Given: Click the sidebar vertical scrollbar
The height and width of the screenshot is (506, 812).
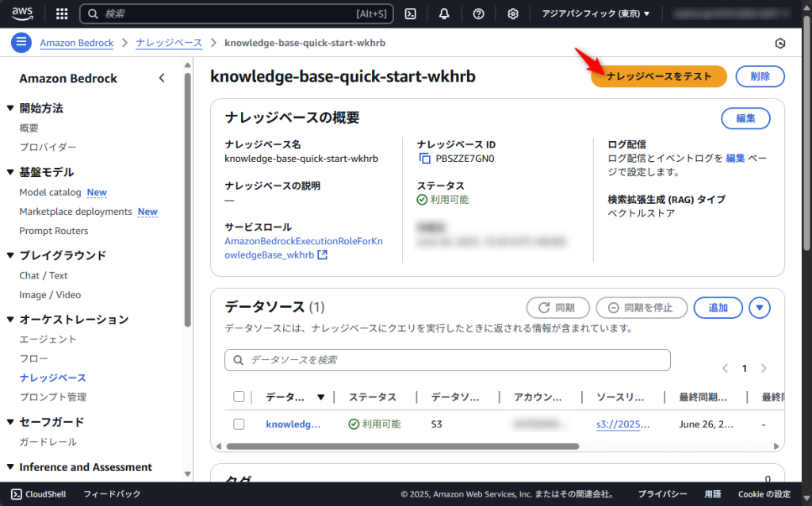Looking at the screenshot, I should click(187, 199).
